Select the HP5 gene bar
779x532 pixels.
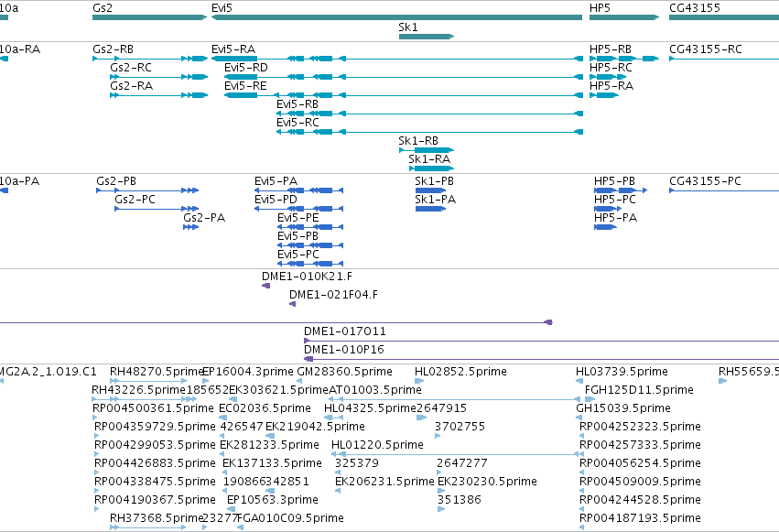[x=624, y=17]
